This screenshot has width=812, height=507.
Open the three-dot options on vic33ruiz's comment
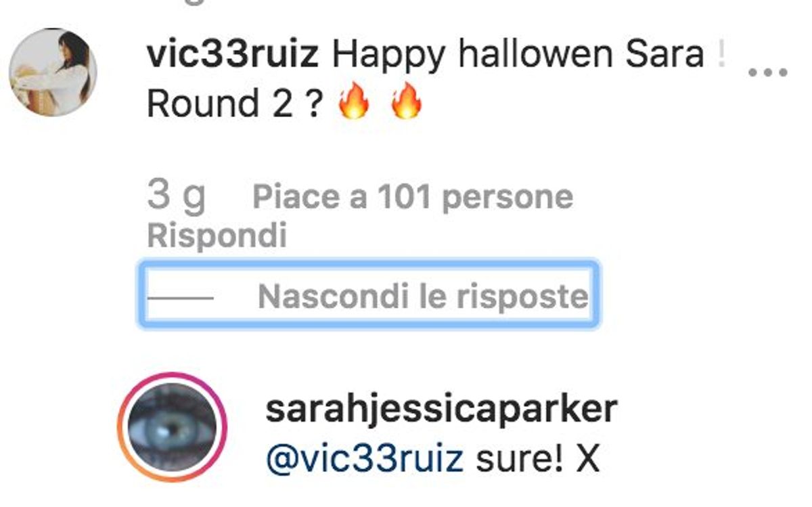[x=768, y=72]
